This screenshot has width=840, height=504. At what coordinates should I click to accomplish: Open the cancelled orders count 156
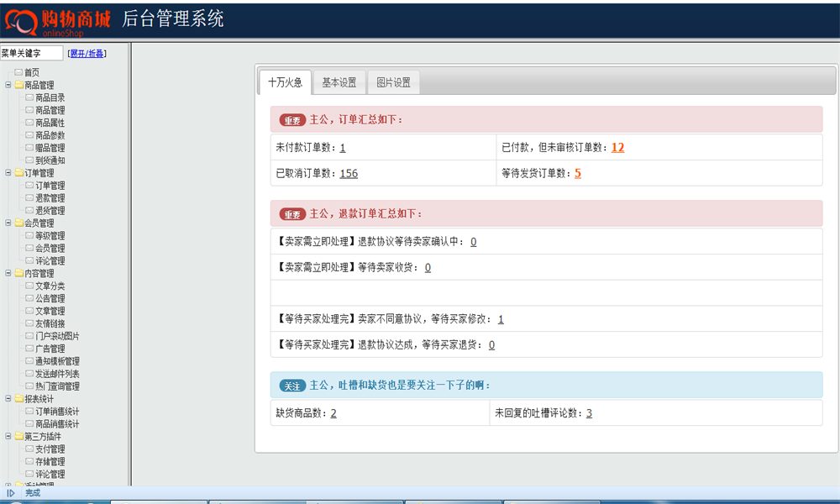point(349,173)
